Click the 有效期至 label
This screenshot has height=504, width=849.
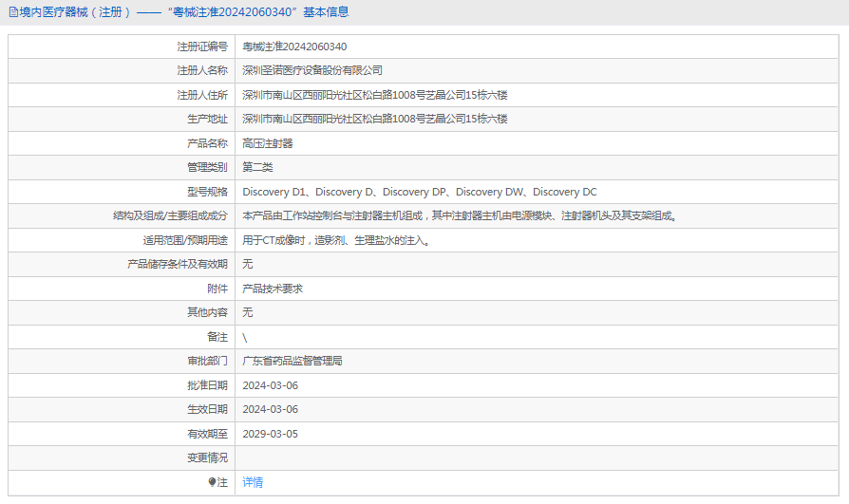(x=207, y=434)
